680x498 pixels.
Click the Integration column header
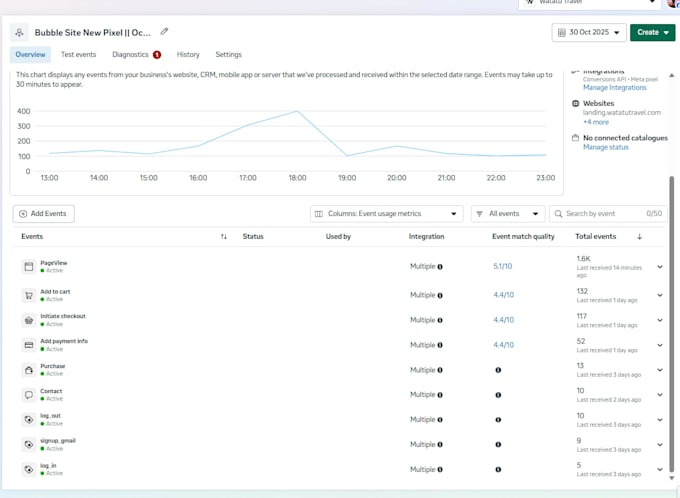coord(426,236)
